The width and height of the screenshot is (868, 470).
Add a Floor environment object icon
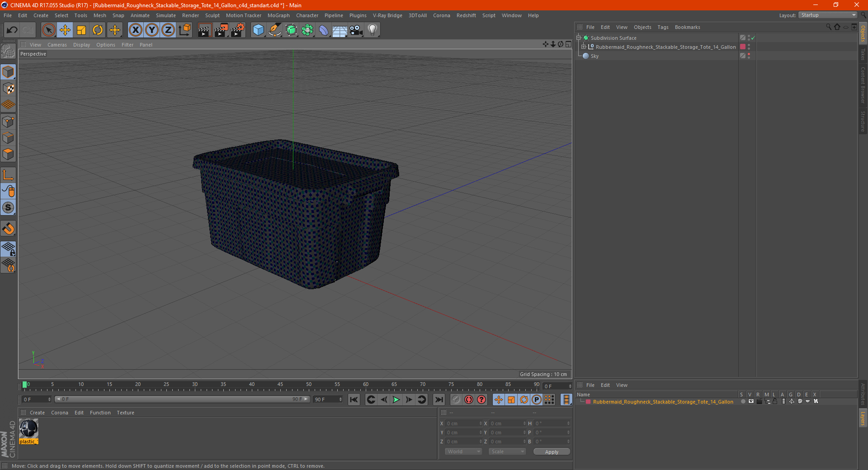point(340,30)
